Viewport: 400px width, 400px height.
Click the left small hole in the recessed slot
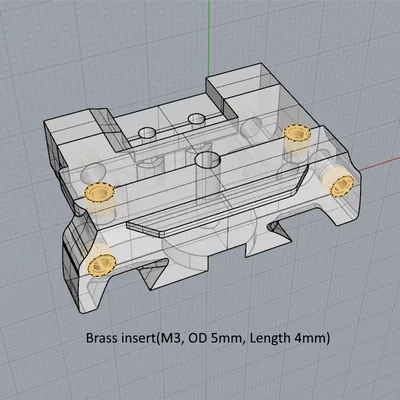148,133
